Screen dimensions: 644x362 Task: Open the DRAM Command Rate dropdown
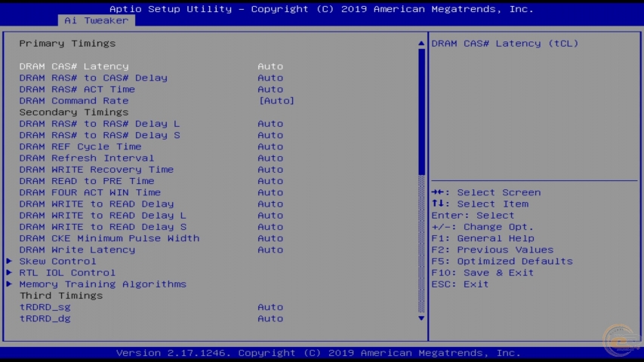point(276,100)
